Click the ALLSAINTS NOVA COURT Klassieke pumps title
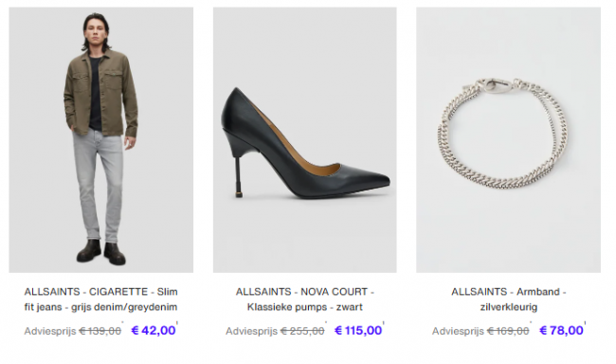 click(x=305, y=300)
